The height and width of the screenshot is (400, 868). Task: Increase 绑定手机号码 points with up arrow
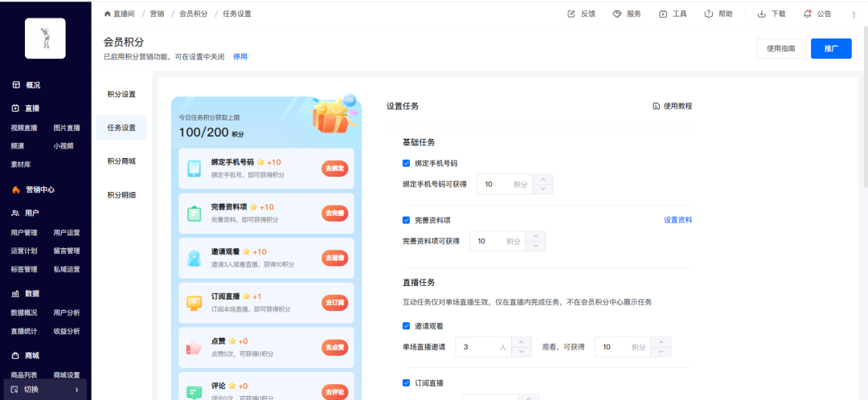542,179
